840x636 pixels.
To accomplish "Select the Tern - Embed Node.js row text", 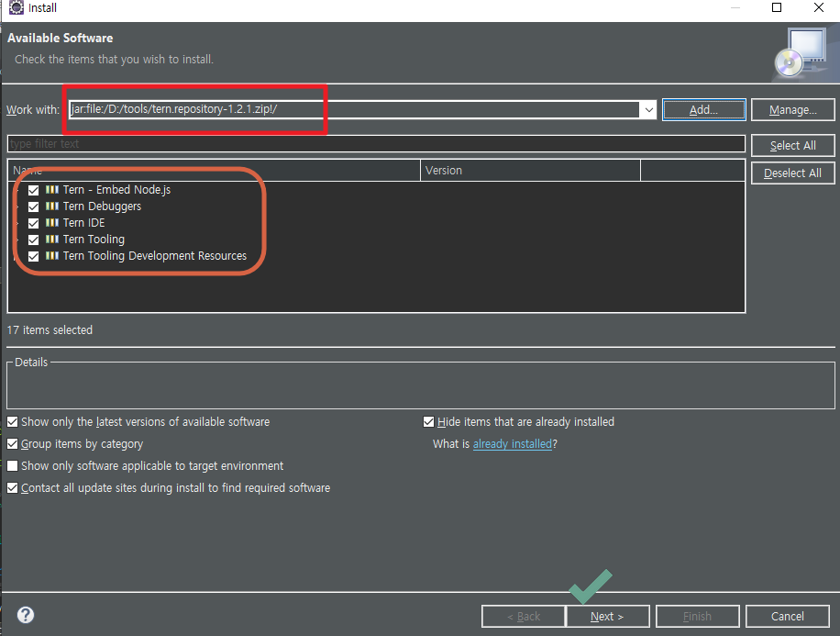I will 116,190.
